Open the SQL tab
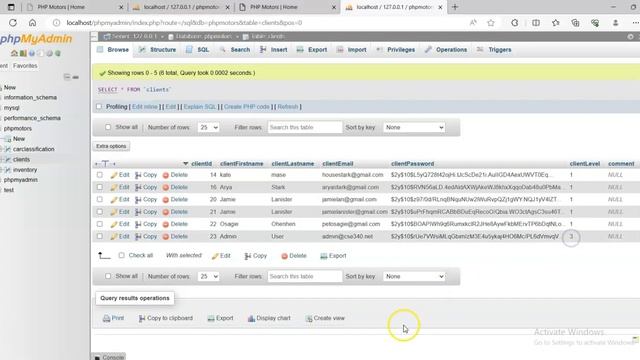This screenshot has height=360, width=640. 198,50
